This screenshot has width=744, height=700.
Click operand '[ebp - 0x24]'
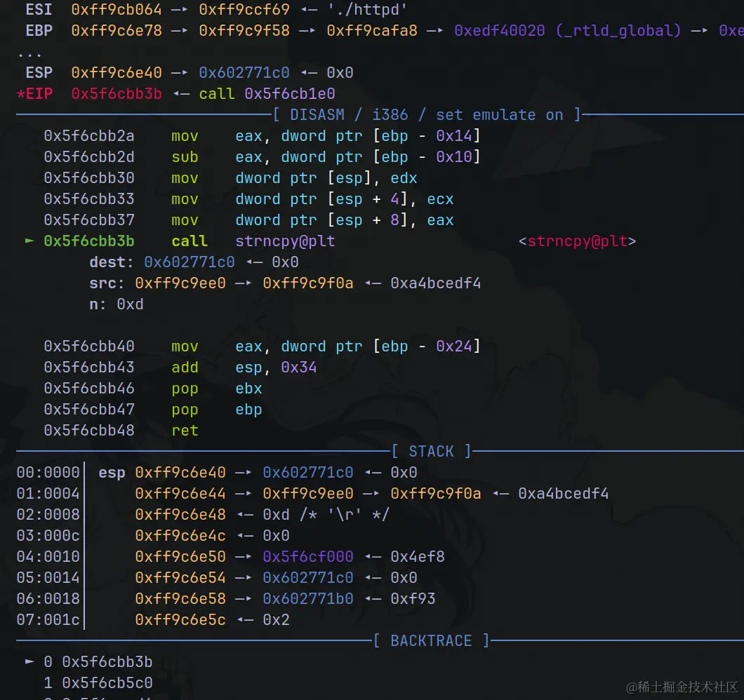427,346
